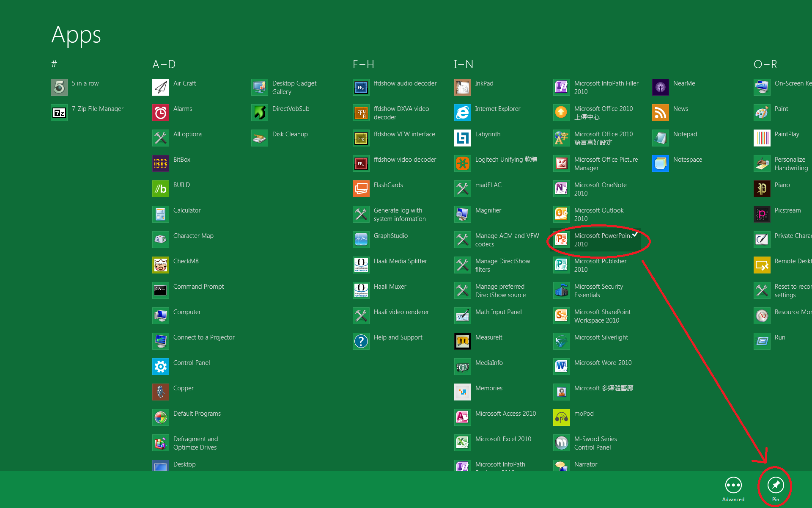Select the PaintPlay label
Image resolution: width=812 pixels, height=508 pixels.
tap(787, 134)
